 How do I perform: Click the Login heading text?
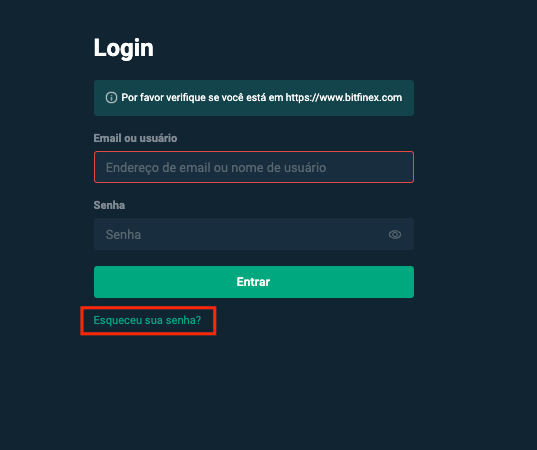point(124,48)
